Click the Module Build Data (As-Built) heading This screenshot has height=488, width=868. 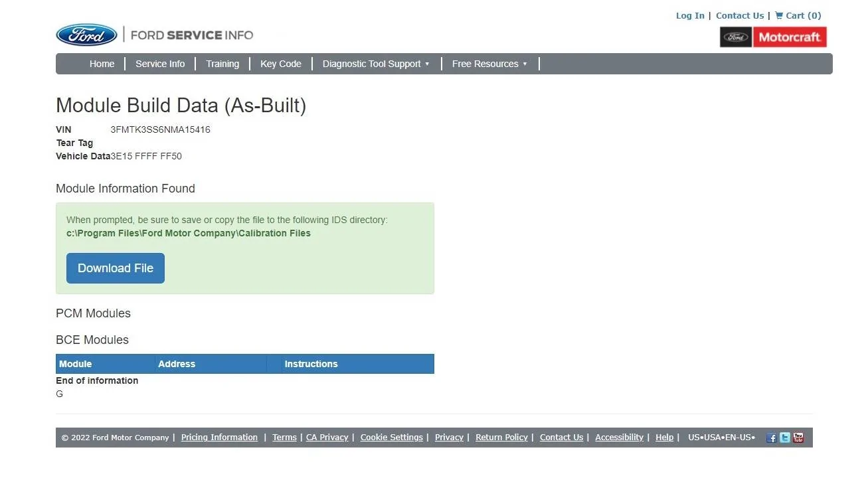[181, 106]
